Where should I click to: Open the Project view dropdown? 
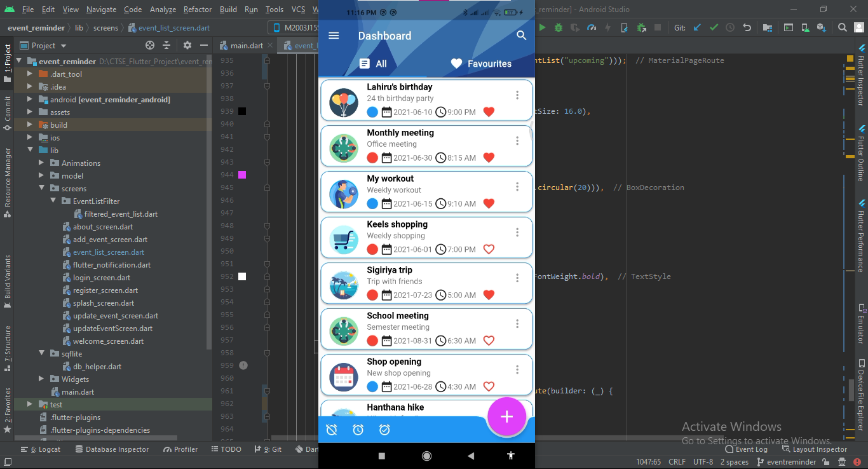pos(62,46)
